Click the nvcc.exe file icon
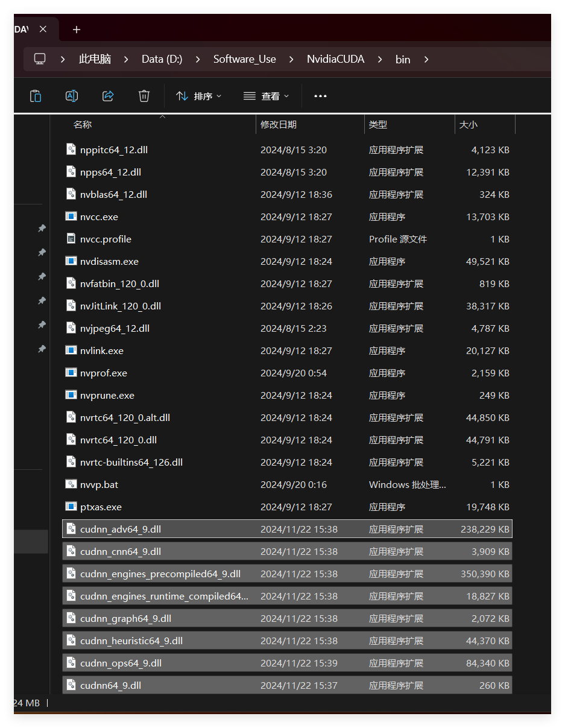This screenshot has height=728, width=565. click(x=71, y=217)
